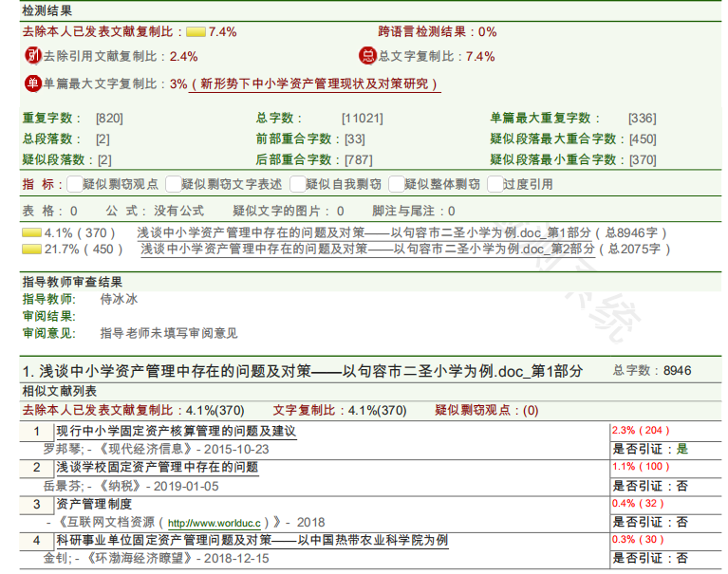
Task: Open 科研事业单位固定资产管理问题及对策 reference
Action: point(252,540)
